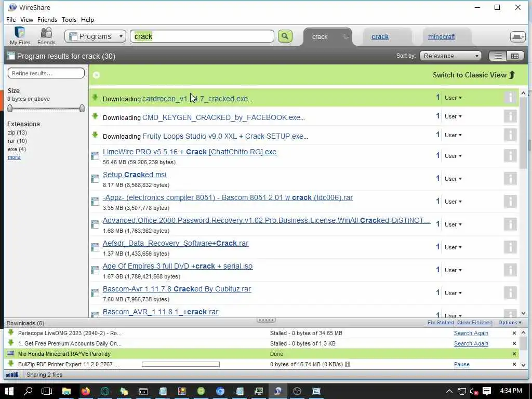Open User dropdown for LimeWire PRO row
This screenshot has width=532, height=399.
click(x=453, y=156)
